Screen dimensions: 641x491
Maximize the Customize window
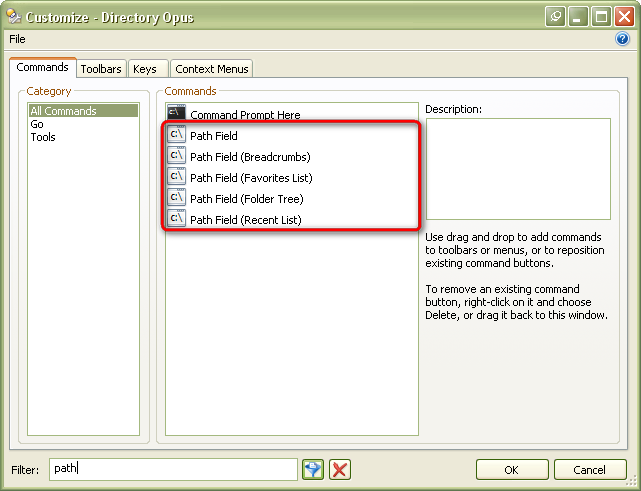tap(601, 17)
